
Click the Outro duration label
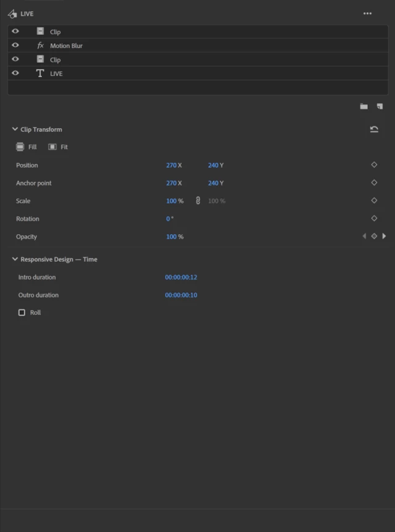click(38, 295)
